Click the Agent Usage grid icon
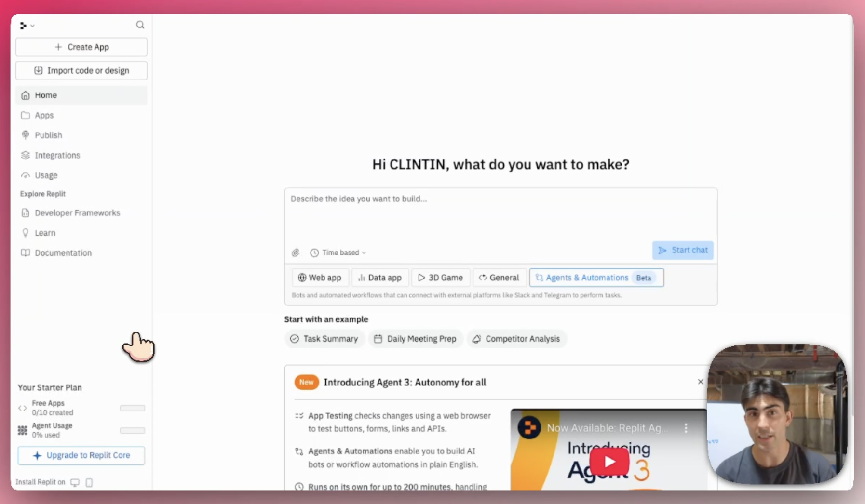Screen dimensions: 865x504 click(x=22, y=430)
